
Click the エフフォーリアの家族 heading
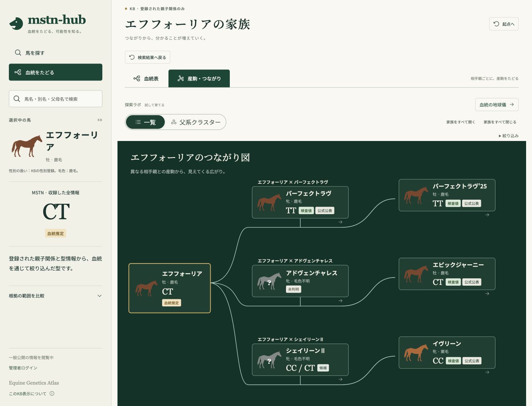coord(188,24)
